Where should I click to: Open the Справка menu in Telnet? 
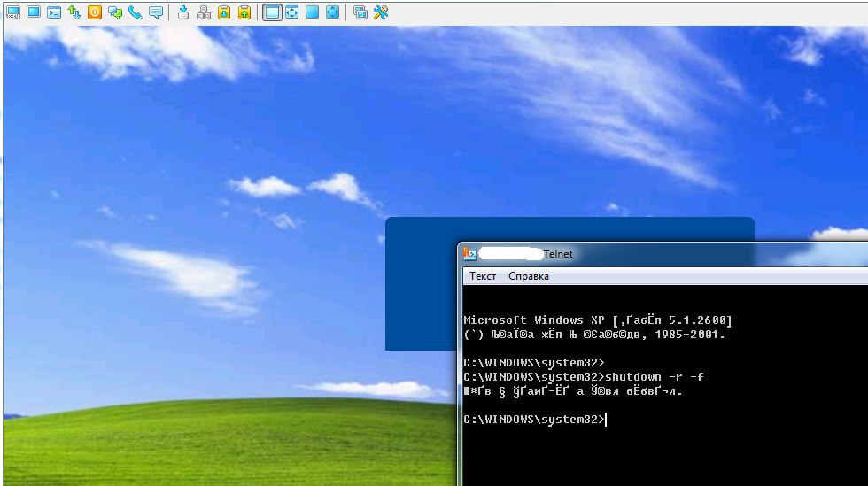click(x=529, y=276)
